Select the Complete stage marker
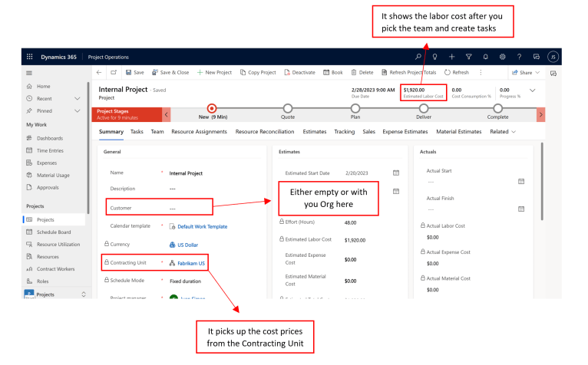Screen dimensions: 588x365 (497, 109)
